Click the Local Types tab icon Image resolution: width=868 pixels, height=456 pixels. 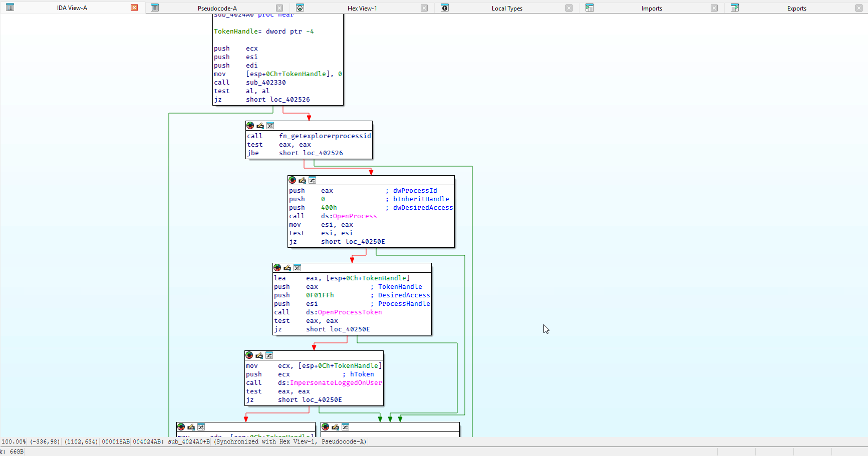(445, 8)
